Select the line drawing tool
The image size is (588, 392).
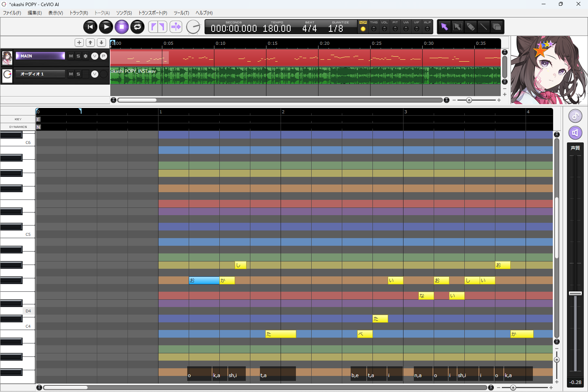483,27
